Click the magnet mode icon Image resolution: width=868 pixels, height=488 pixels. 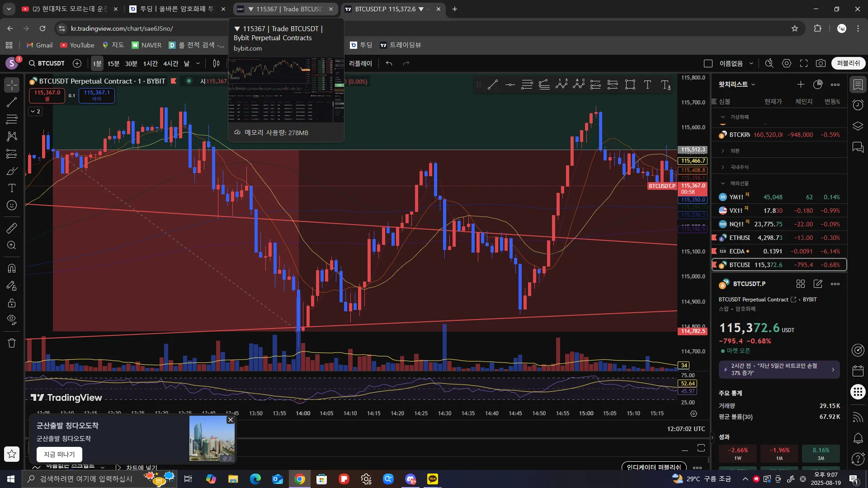click(x=12, y=268)
